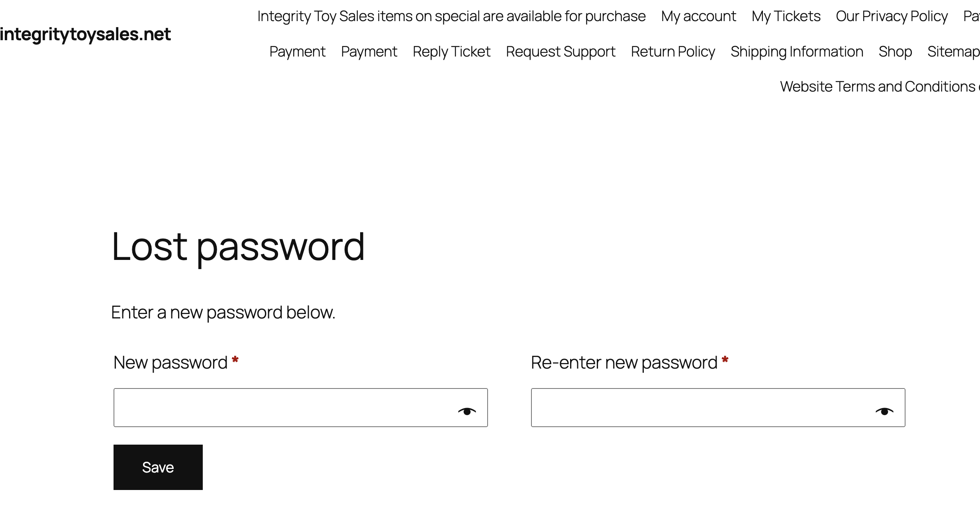
Task: Open the My account menu item
Action: [698, 16]
